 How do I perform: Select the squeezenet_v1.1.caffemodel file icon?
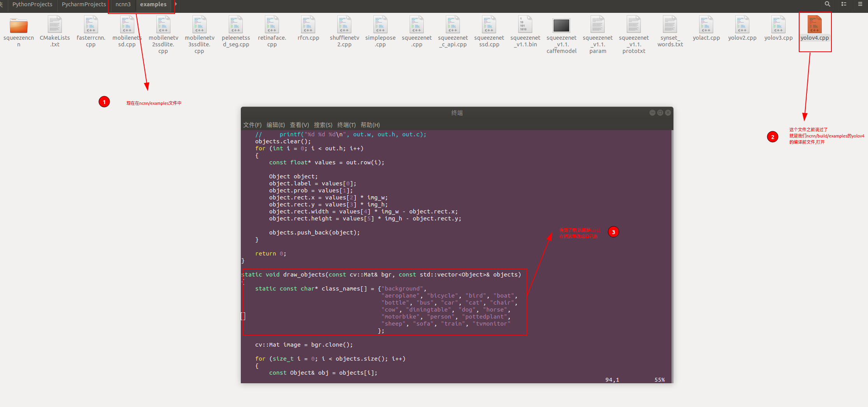tap(561, 25)
